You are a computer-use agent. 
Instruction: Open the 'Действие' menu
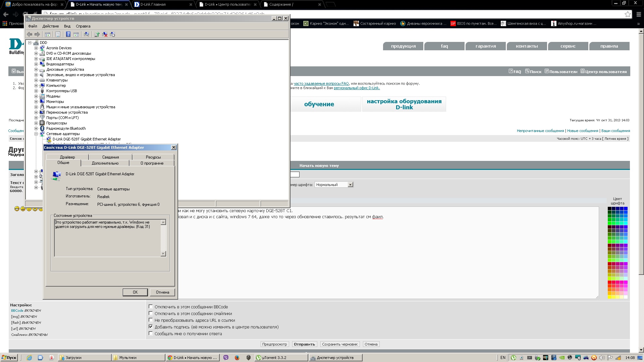click(51, 26)
